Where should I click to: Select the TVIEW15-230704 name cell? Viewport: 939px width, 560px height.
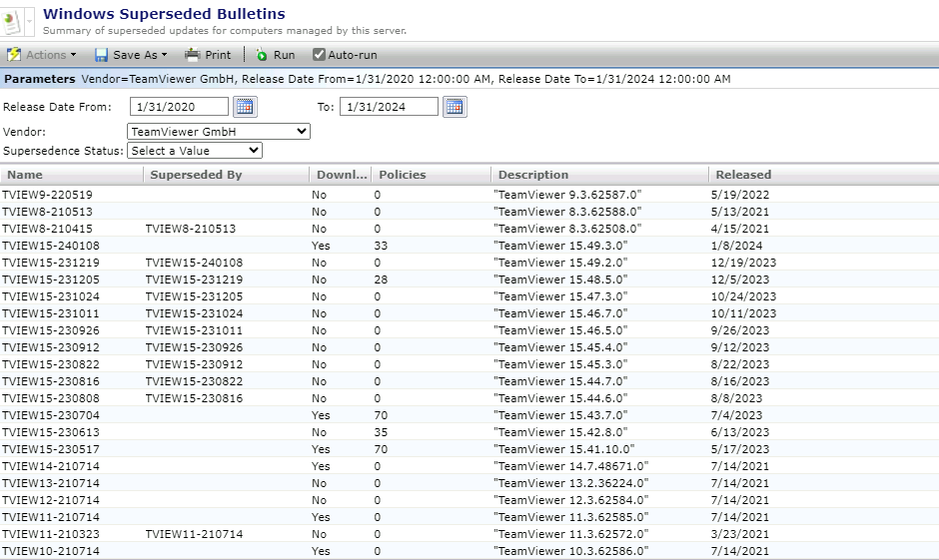tap(51, 415)
